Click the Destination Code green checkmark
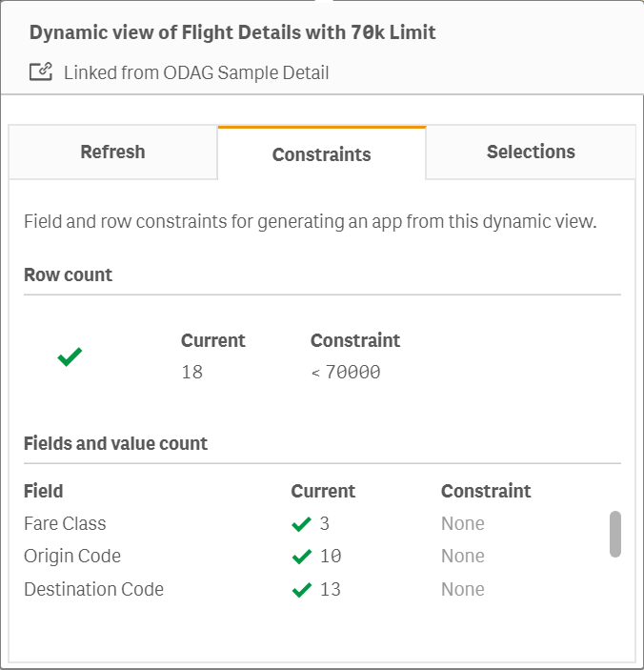Image resolution: width=644 pixels, height=670 pixels. (302, 590)
